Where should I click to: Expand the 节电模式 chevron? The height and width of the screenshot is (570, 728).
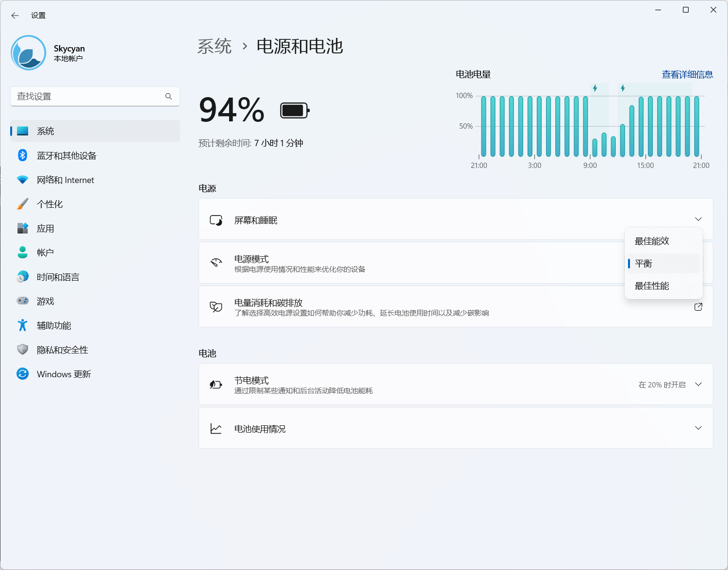click(x=698, y=385)
